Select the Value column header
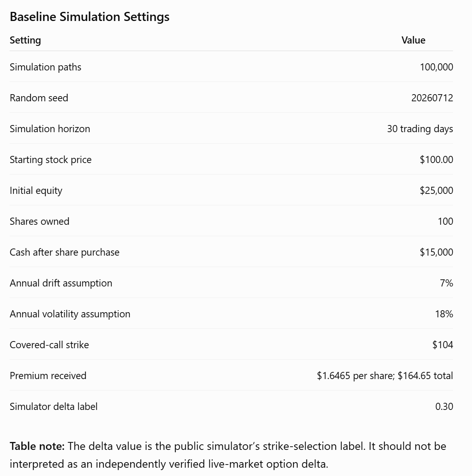Screen dimensions: 472x476 point(413,40)
